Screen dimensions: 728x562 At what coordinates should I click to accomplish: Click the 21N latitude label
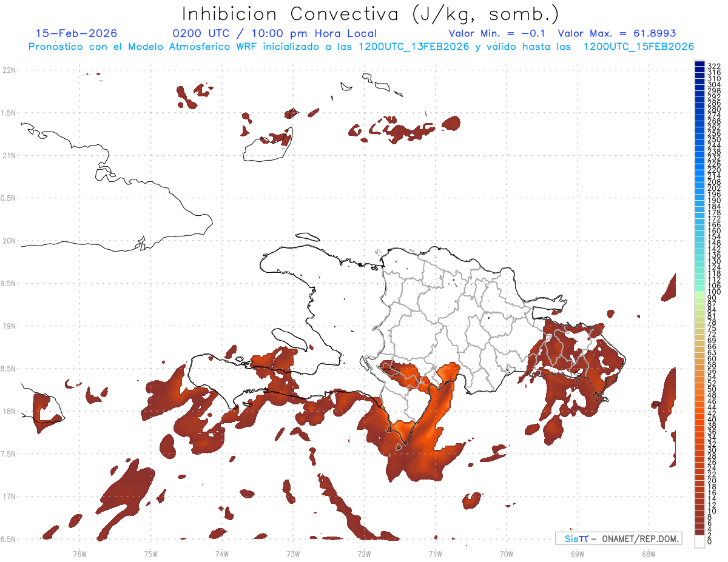pyautogui.click(x=9, y=156)
